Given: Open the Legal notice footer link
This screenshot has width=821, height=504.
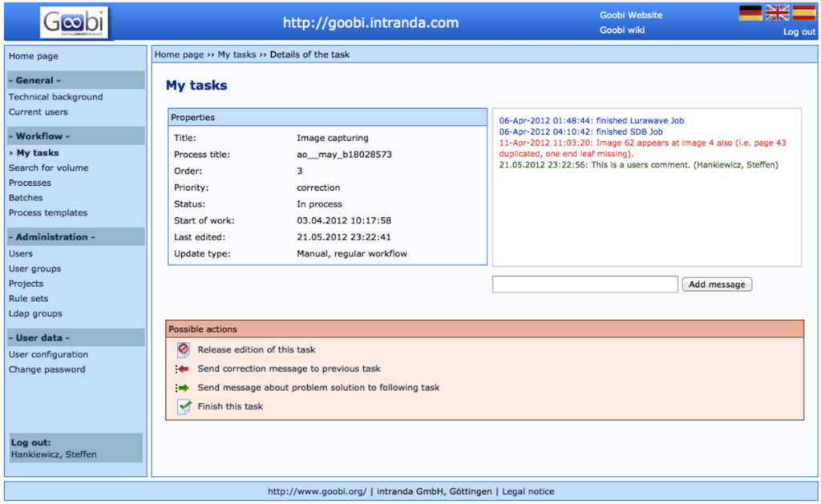Looking at the screenshot, I should coord(528,491).
